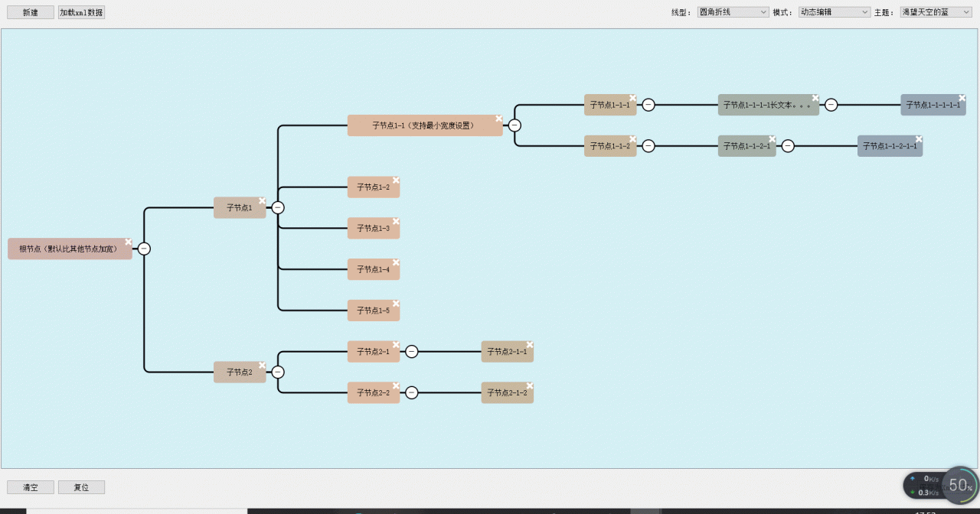This screenshot has width=980, height=514.
Task: Click the X icon on 子节点1-2
Action: [396, 181]
